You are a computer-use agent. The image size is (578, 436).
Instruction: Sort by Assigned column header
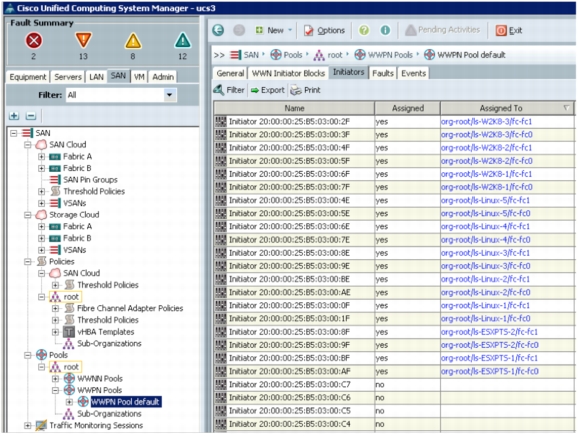[x=407, y=108]
